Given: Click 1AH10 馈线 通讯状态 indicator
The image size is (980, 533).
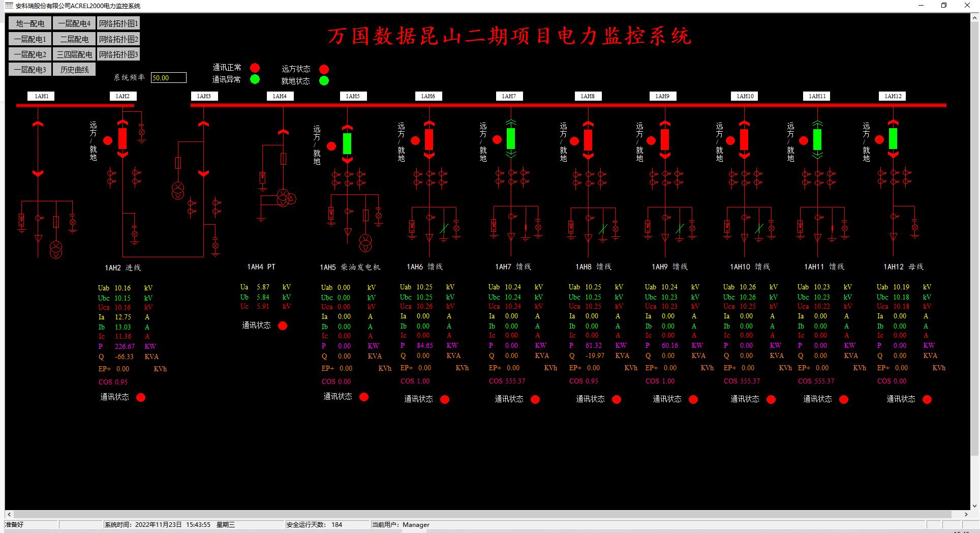Looking at the screenshot, I should point(771,400).
